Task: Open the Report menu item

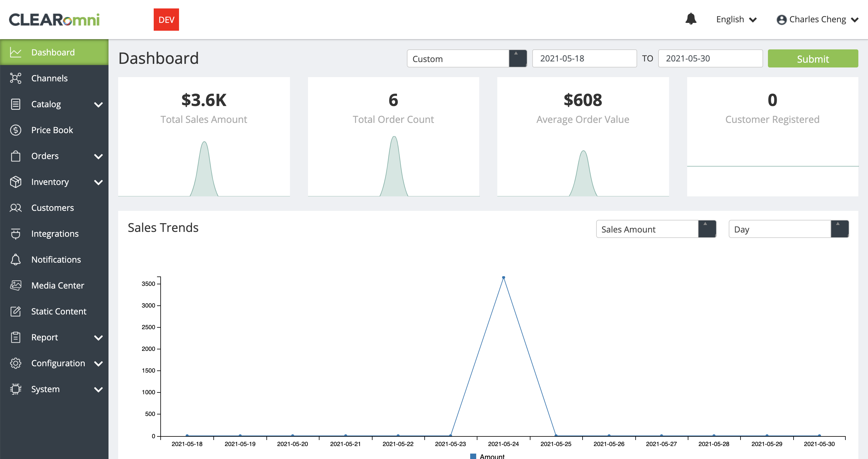Action: click(x=45, y=337)
